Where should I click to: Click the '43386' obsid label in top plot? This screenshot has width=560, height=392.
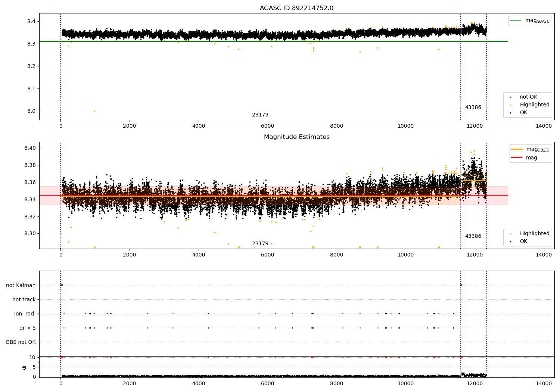click(473, 107)
